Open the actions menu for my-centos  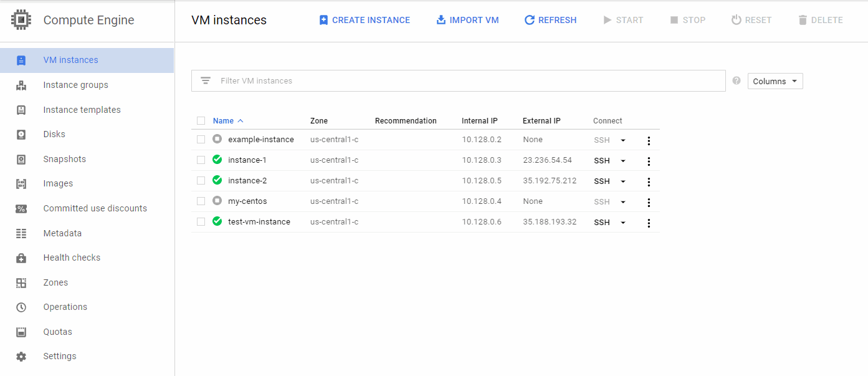coord(649,202)
